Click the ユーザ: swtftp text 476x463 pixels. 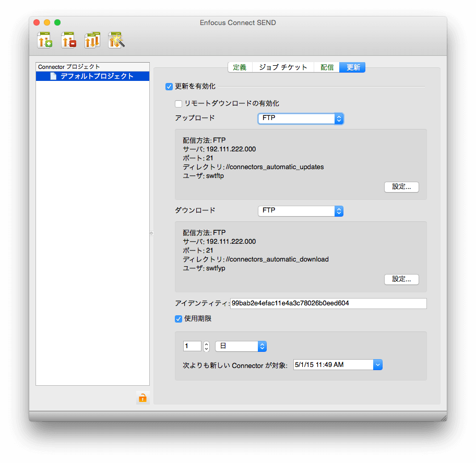pyautogui.click(x=203, y=176)
